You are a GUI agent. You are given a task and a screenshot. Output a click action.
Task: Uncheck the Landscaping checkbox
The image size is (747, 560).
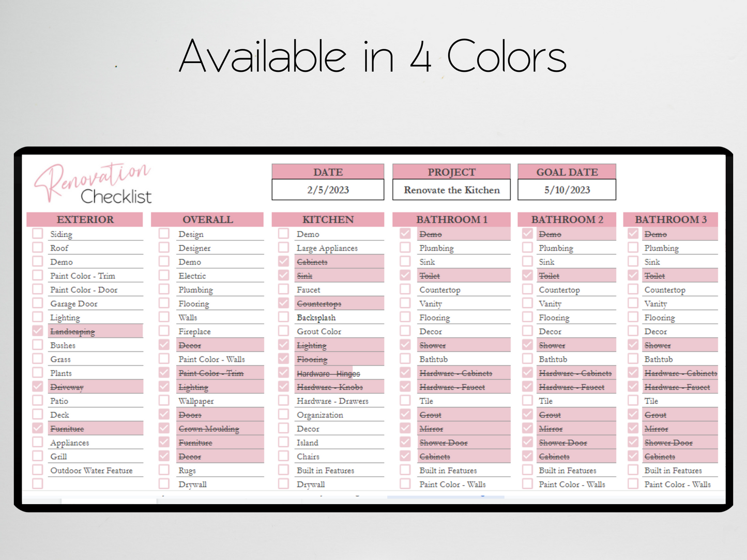click(x=38, y=331)
